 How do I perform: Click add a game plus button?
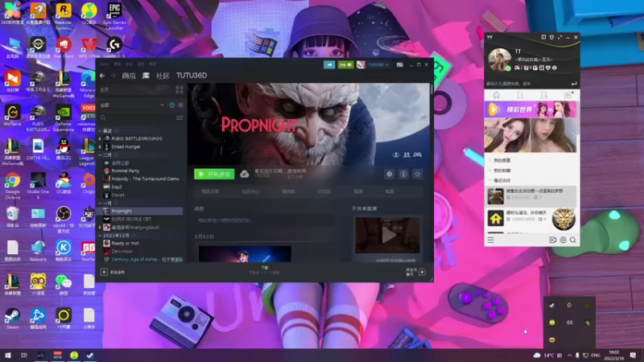104,272
